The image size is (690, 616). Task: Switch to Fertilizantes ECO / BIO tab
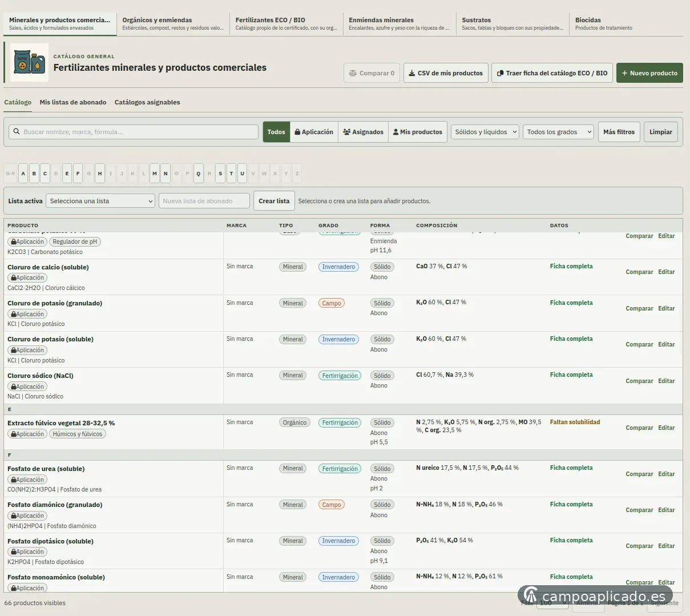click(287, 23)
